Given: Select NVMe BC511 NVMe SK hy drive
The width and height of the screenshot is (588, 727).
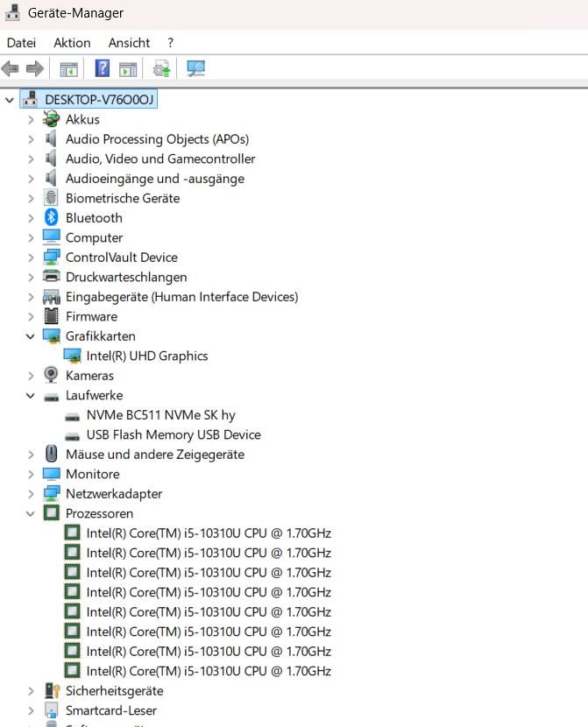Looking at the screenshot, I should pos(160,415).
